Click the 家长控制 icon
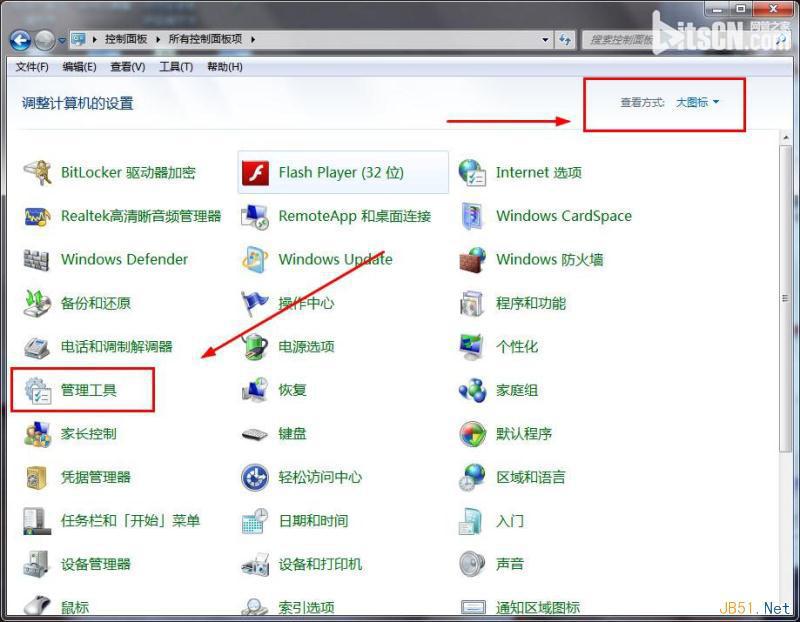 click(38, 434)
